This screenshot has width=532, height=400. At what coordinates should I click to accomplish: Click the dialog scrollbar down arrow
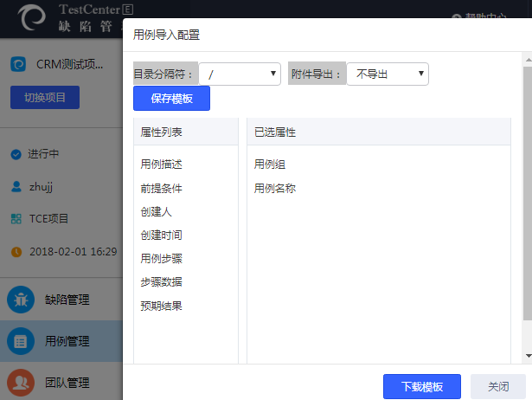coord(527,355)
